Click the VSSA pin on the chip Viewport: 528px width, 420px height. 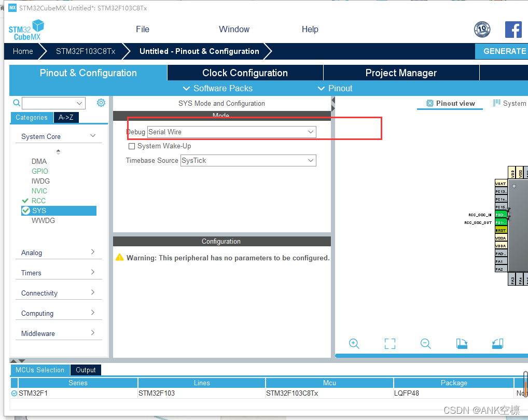pos(501,238)
